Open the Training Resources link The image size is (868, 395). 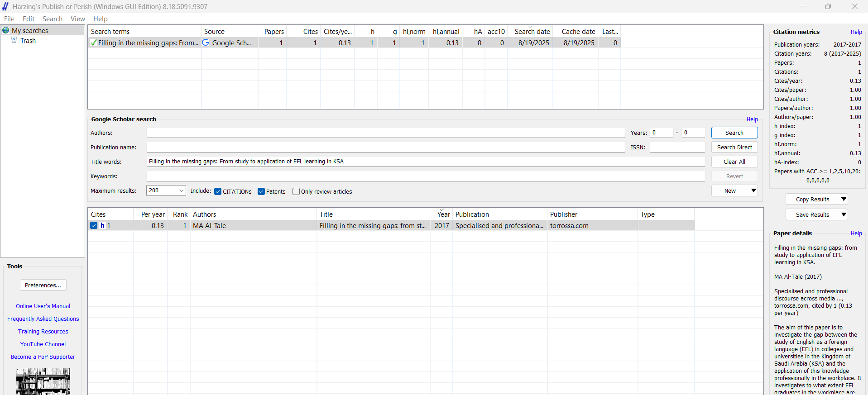pyautogui.click(x=43, y=331)
